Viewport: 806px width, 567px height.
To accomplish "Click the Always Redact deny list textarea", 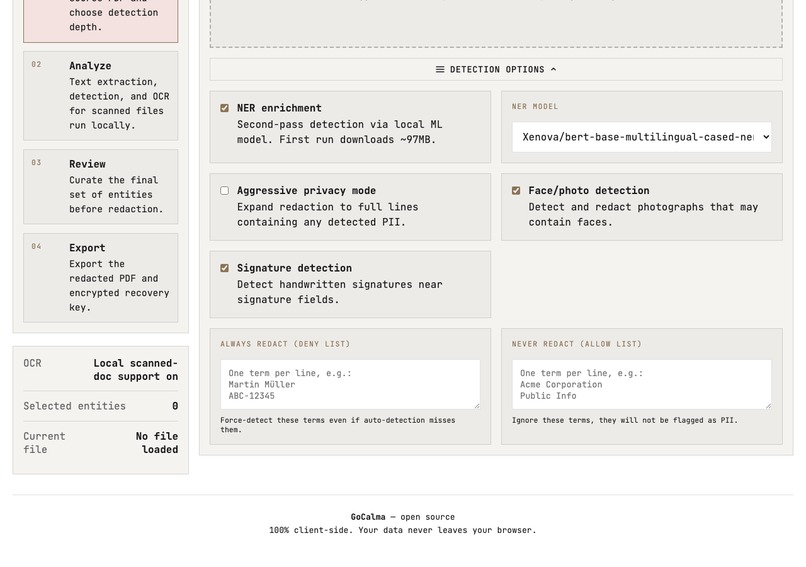I will pos(350,385).
